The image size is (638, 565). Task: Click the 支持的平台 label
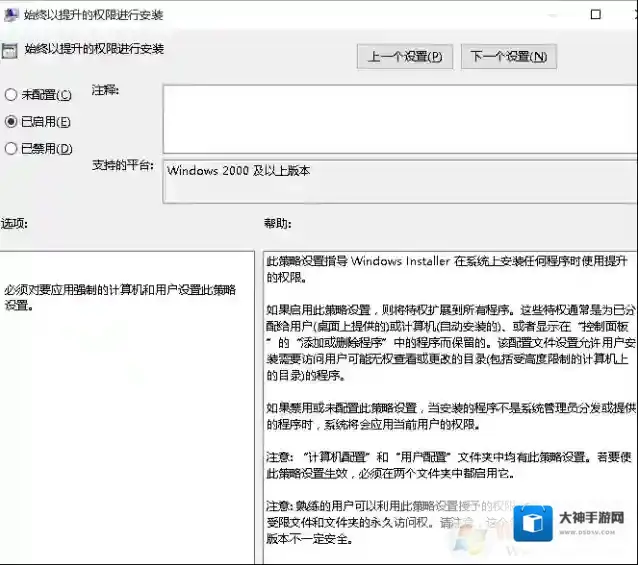[x=122, y=165]
